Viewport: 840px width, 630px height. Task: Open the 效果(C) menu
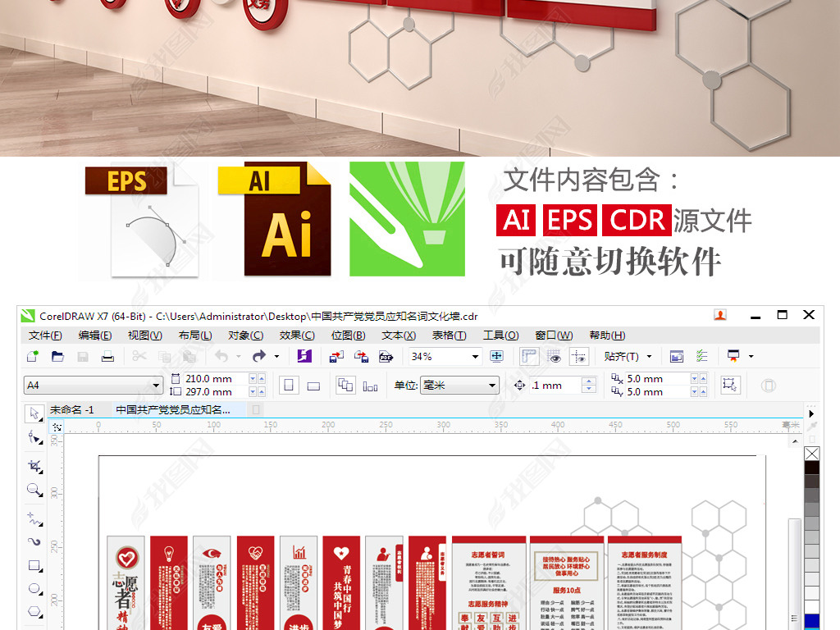click(x=296, y=335)
